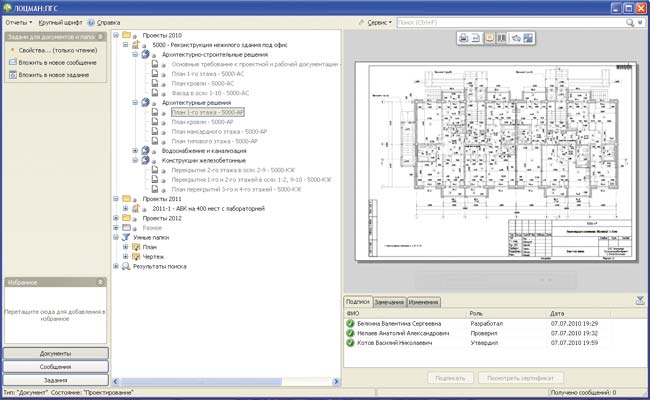The height and width of the screenshot is (400, 650).
Task: Click document icon of План кровли - 5000-АС
Action: point(155,83)
